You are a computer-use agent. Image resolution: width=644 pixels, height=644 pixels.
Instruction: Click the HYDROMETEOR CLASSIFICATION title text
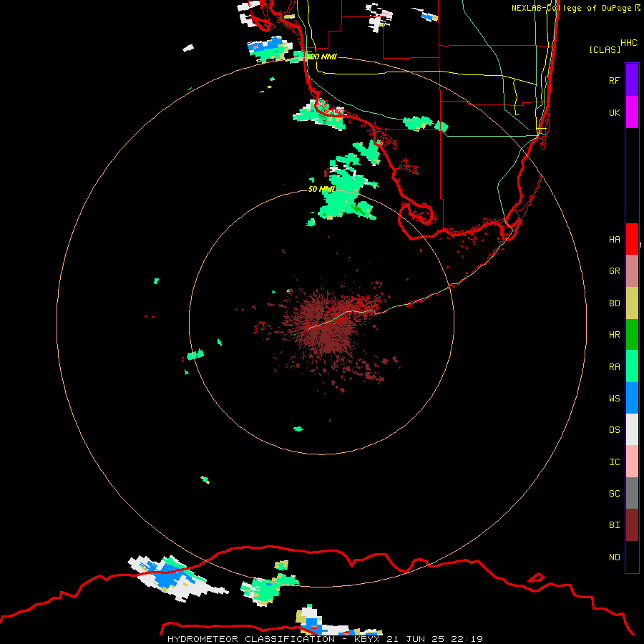251,639
